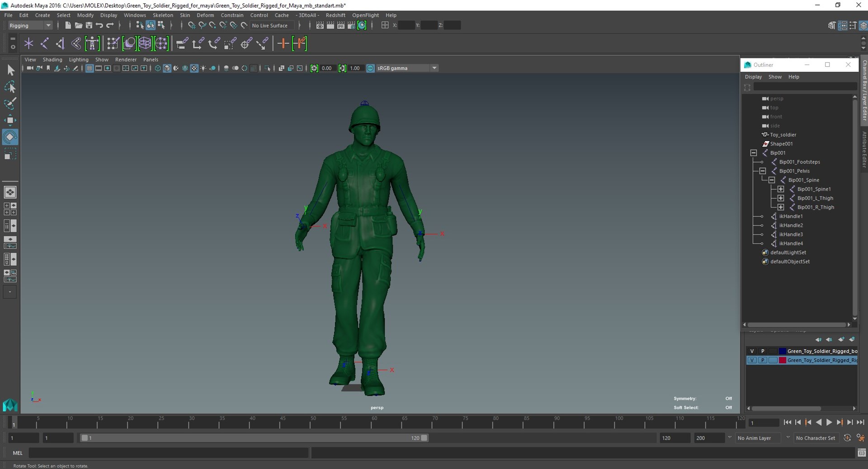Click the joint tool shelf icon
Viewport: 868px width, 469px height.
click(44, 43)
